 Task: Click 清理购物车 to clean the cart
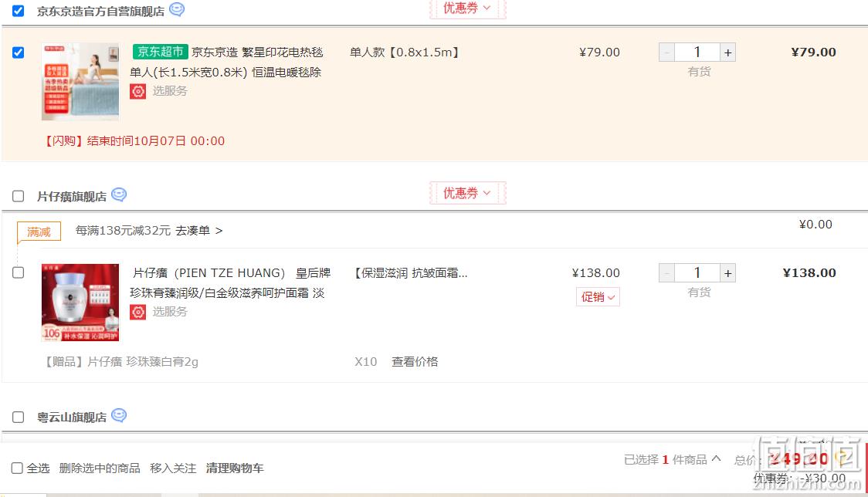(235, 468)
